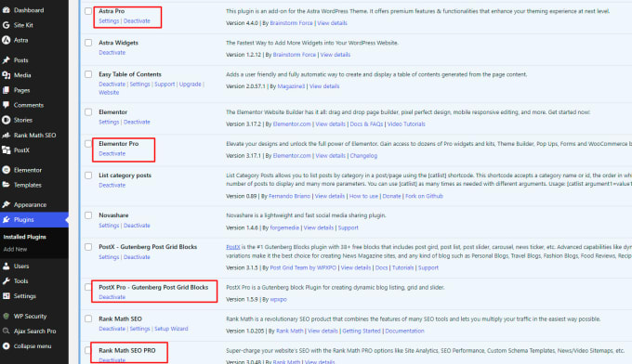Open Rank Math Getting Started link
Viewport: 632px width, 364px height.
(x=362, y=331)
